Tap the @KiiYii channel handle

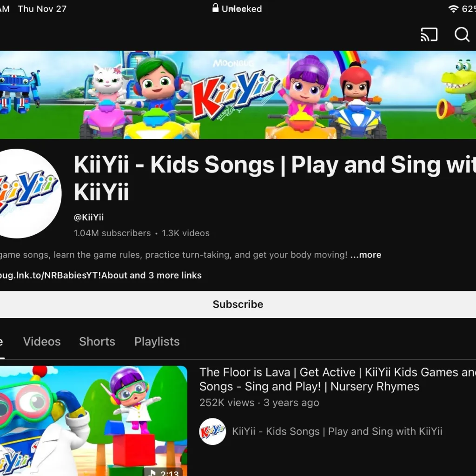(x=89, y=218)
